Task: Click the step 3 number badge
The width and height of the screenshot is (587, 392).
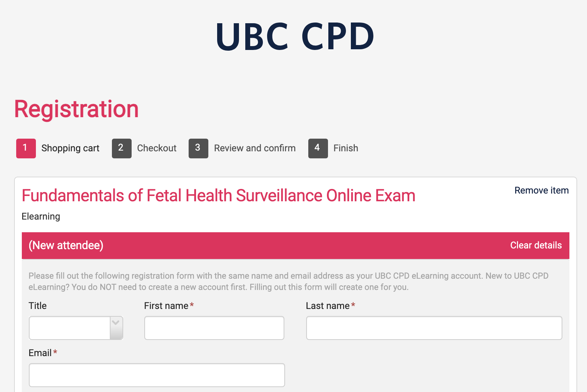Action: [198, 148]
